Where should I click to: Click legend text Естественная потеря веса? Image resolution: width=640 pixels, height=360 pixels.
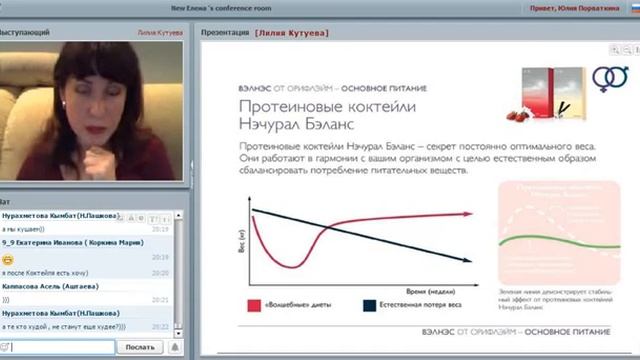coord(420,304)
